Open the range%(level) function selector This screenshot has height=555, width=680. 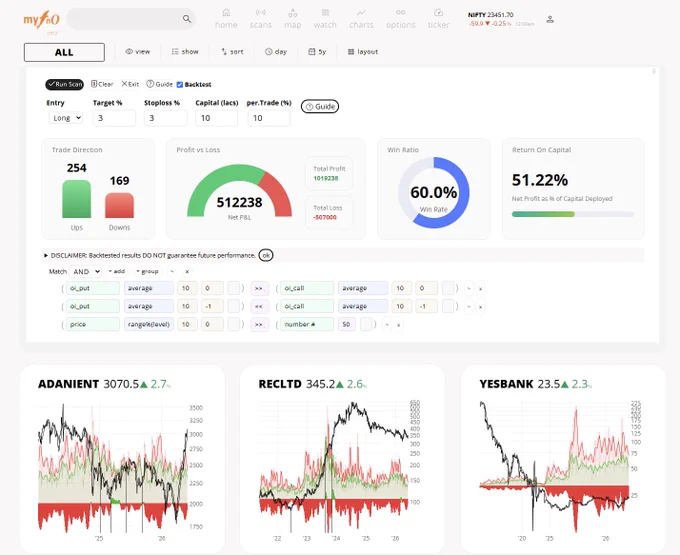click(x=149, y=324)
